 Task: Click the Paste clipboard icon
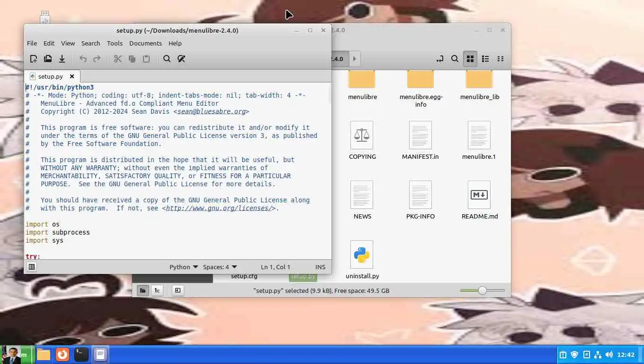146,59
